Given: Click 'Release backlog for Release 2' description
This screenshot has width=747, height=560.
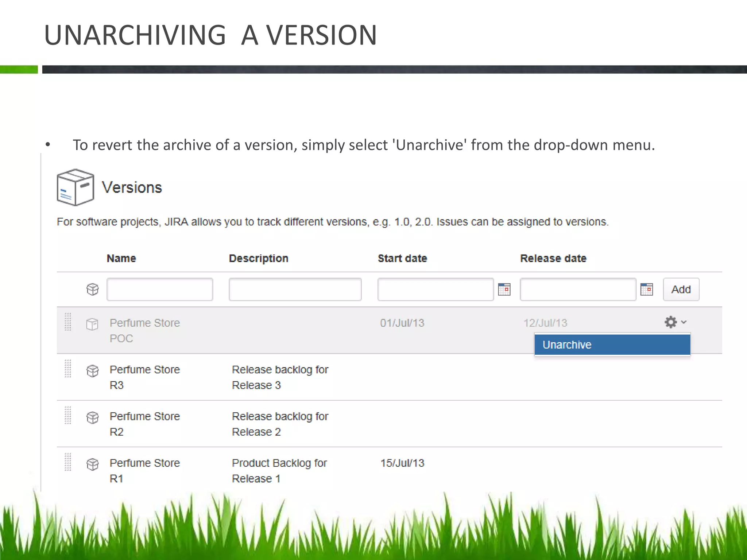Looking at the screenshot, I should coord(280,424).
